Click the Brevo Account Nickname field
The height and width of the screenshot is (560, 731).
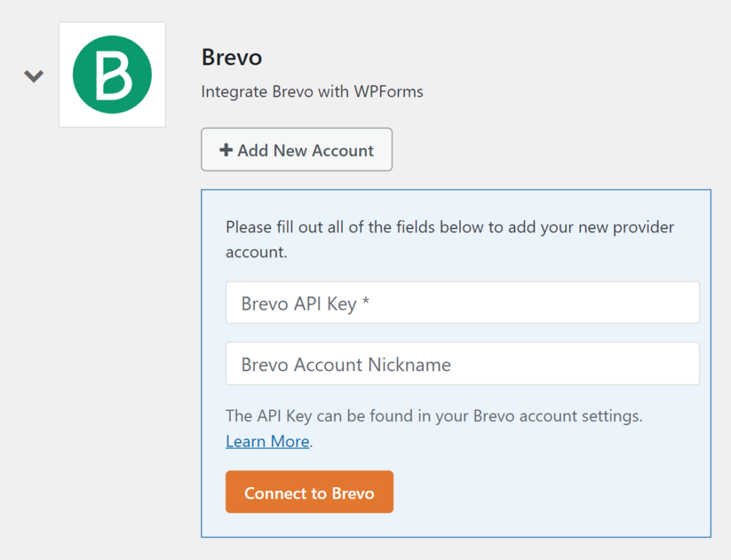tap(462, 363)
